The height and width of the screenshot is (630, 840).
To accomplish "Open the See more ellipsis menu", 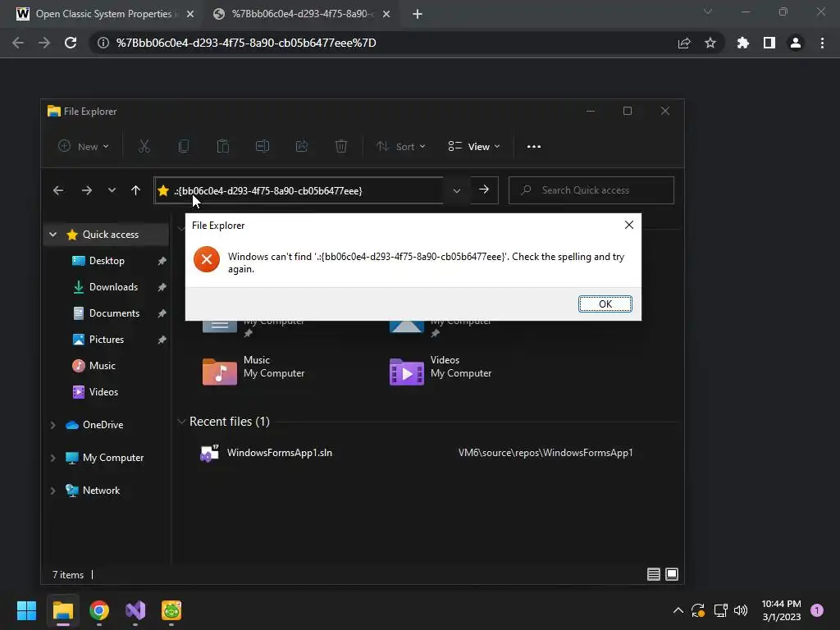I will point(533,146).
